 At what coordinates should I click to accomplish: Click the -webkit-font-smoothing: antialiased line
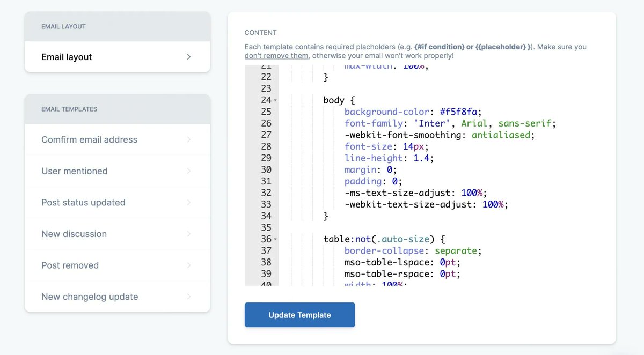coord(440,135)
